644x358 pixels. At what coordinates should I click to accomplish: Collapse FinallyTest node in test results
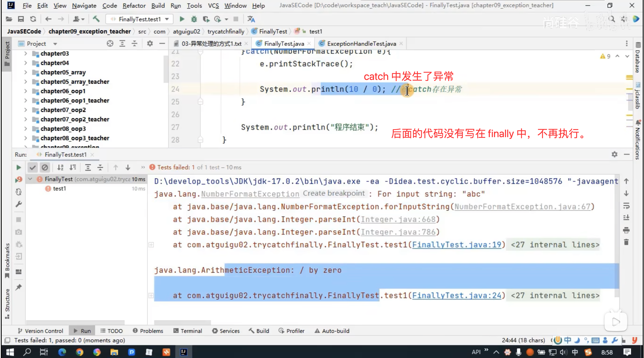click(30, 179)
